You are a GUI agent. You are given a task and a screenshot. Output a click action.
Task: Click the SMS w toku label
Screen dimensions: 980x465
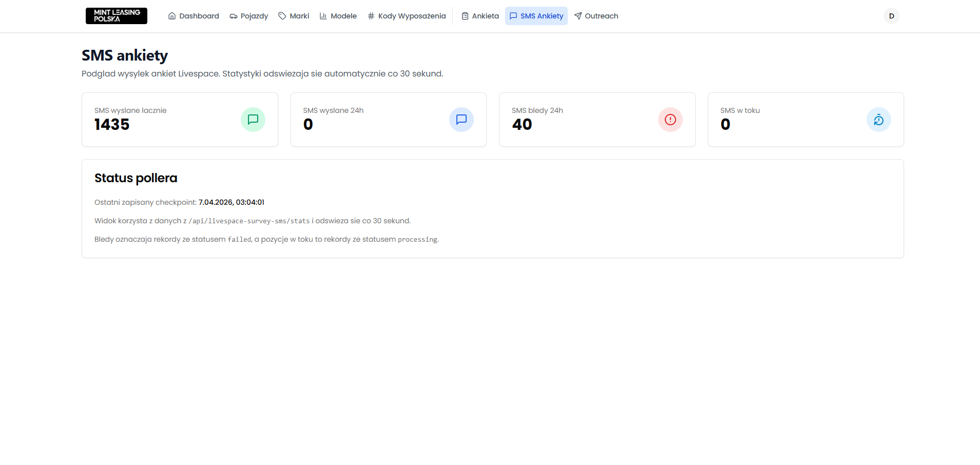click(740, 110)
